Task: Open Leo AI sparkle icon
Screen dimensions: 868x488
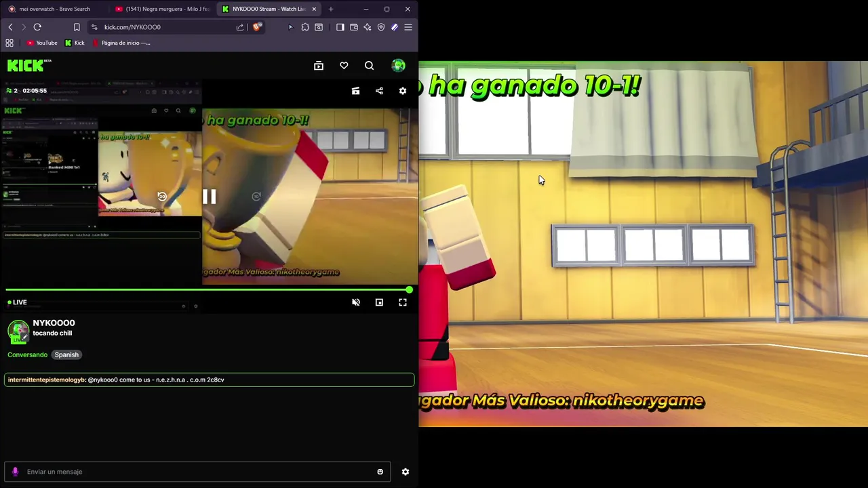Action: point(368,27)
